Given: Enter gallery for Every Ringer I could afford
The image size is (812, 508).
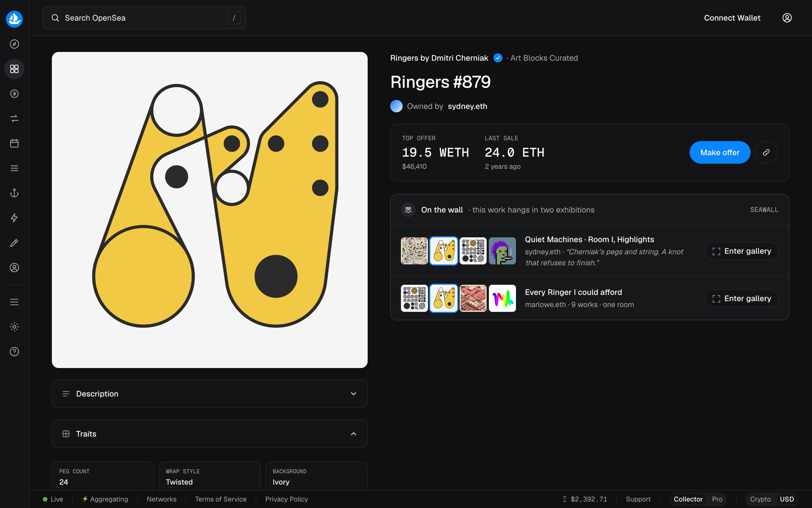Looking at the screenshot, I should 741,298.
